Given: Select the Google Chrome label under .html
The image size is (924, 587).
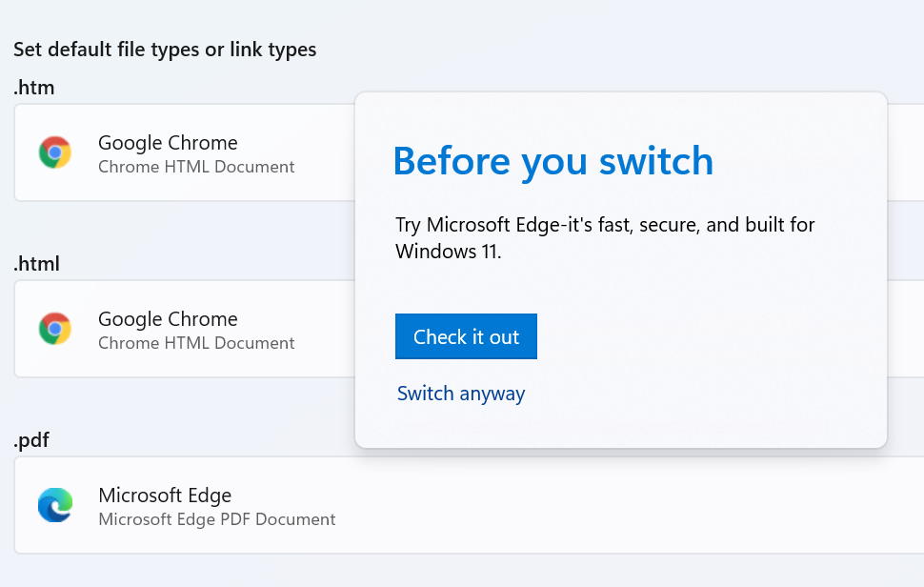Looking at the screenshot, I should 168,319.
